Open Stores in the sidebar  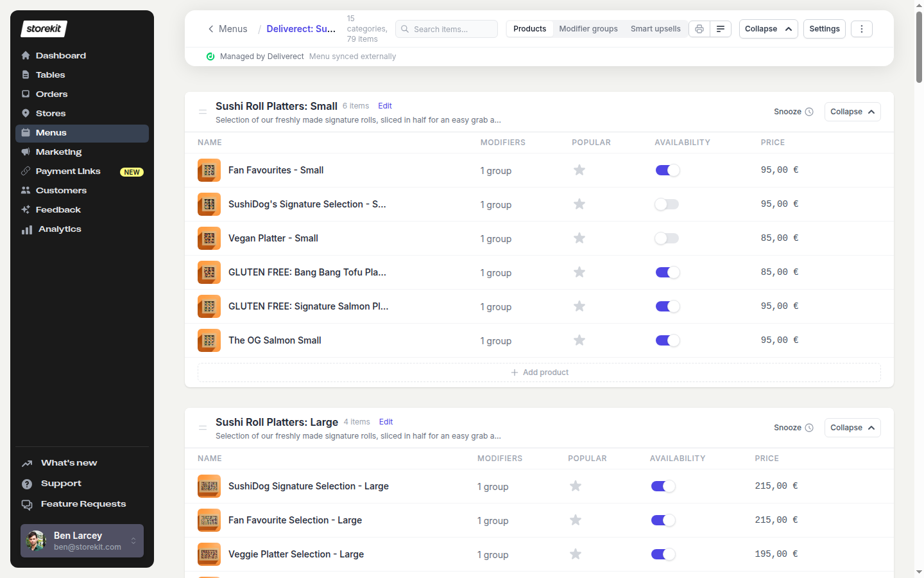tap(82, 113)
